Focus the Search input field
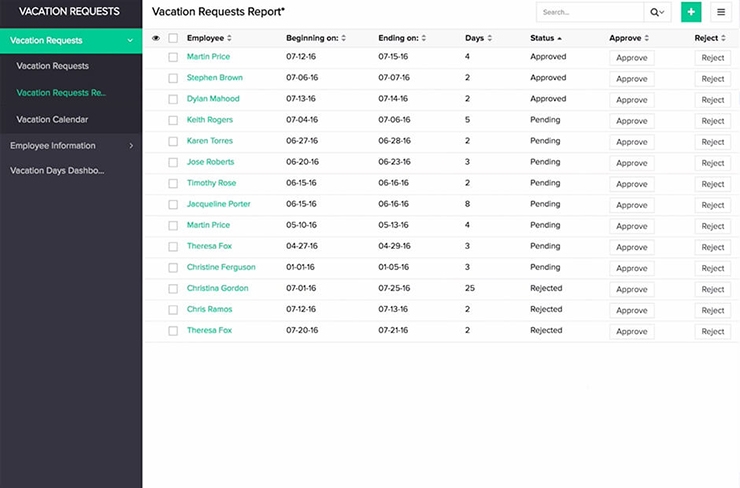Viewport: 740px width, 488px height. 590,12
